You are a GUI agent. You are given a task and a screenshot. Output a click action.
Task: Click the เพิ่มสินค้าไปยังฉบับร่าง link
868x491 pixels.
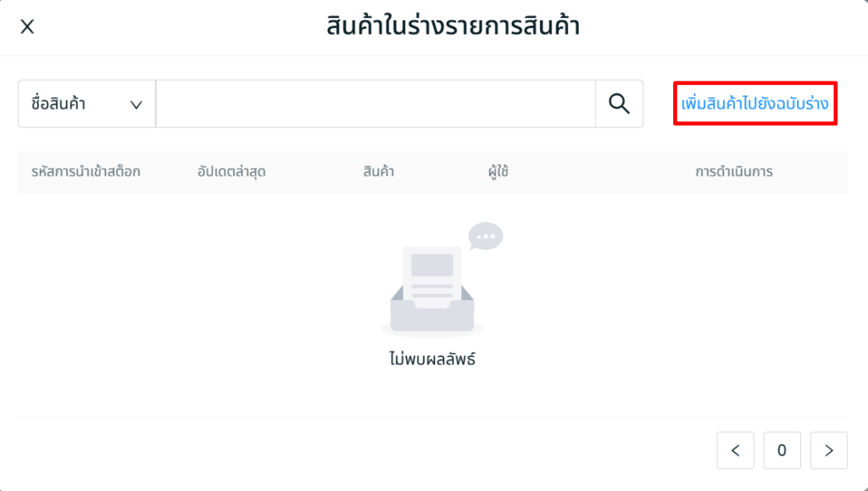(755, 103)
